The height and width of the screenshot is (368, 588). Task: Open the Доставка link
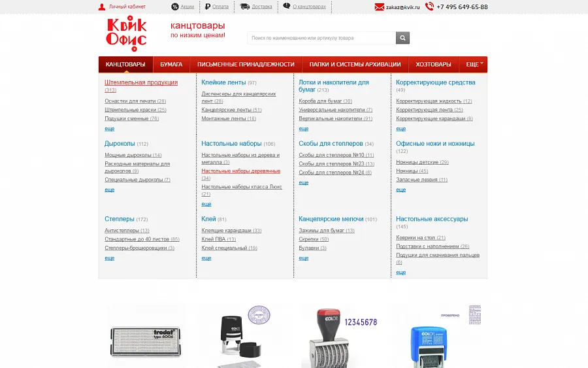coord(262,7)
